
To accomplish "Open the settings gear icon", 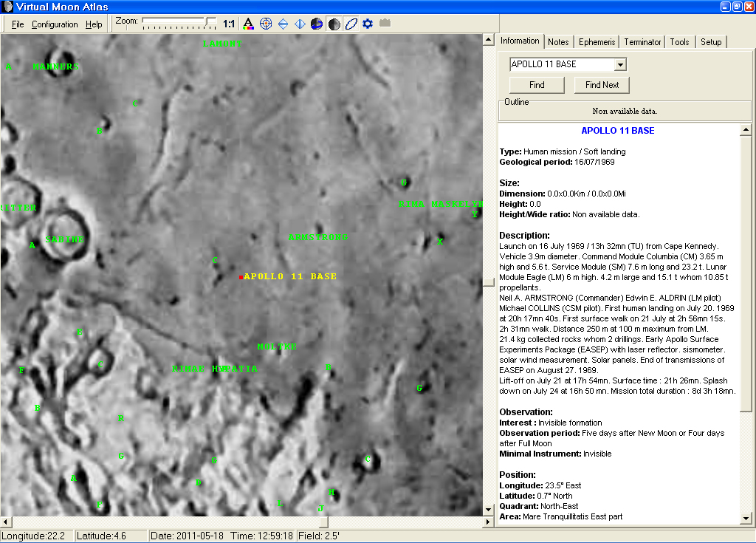I will coord(366,24).
